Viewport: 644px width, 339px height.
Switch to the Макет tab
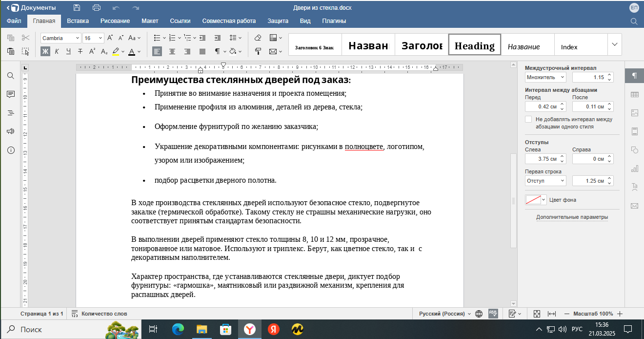click(x=150, y=21)
